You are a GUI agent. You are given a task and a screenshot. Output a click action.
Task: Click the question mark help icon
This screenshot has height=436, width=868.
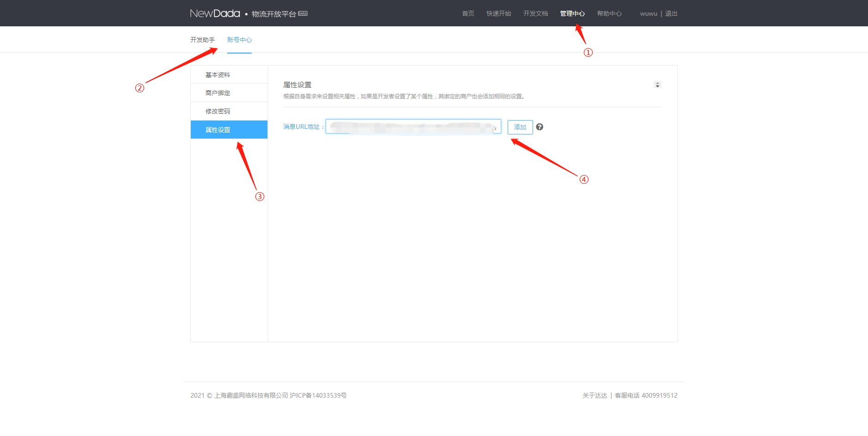pyautogui.click(x=539, y=127)
